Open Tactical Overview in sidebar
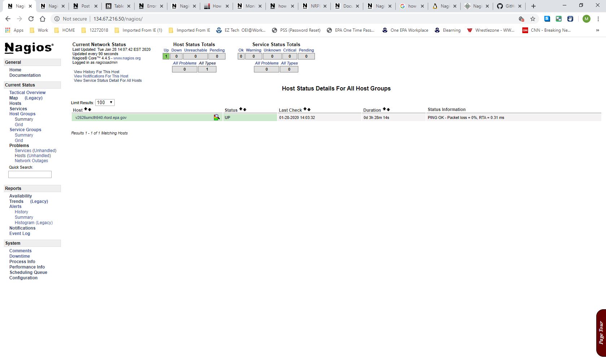Screen dimensions: 606x364 27,93
